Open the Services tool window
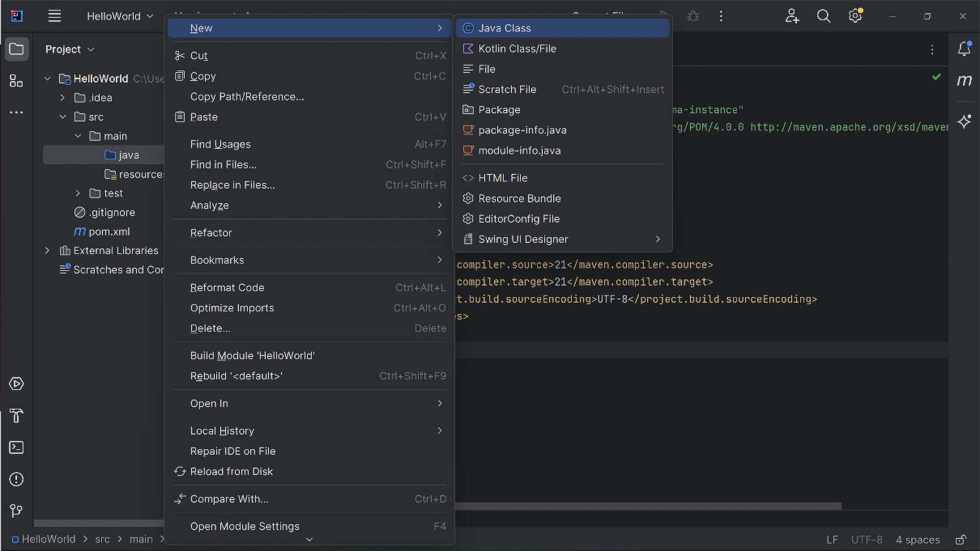Viewport: 980px width, 551px height. click(x=16, y=384)
